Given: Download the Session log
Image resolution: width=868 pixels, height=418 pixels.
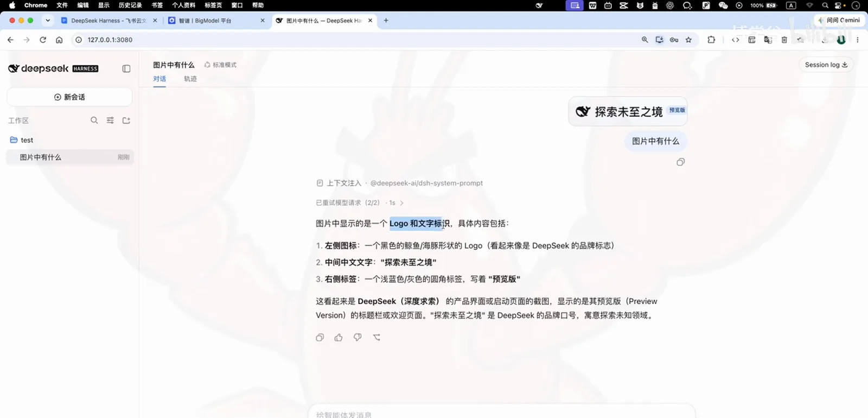Looking at the screenshot, I should tap(826, 65).
